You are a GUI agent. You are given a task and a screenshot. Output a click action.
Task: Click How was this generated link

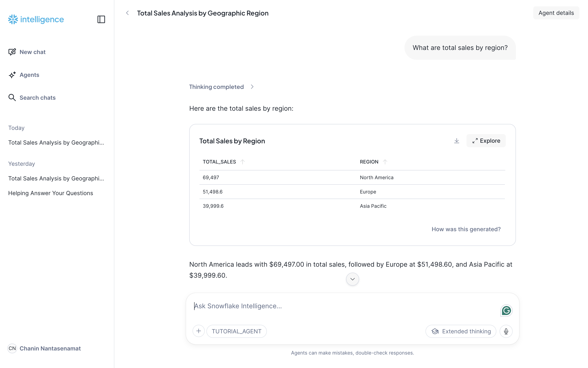point(466,229)
